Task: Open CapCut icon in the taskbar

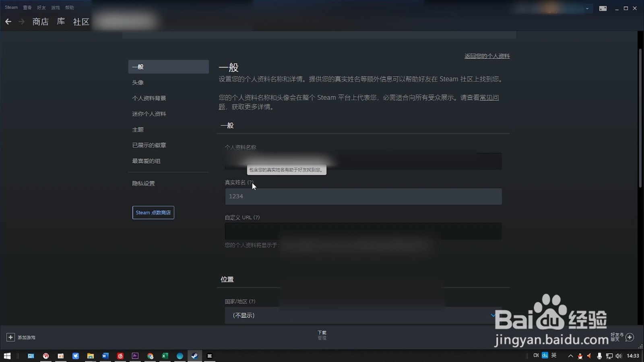Action: [210, 356]
